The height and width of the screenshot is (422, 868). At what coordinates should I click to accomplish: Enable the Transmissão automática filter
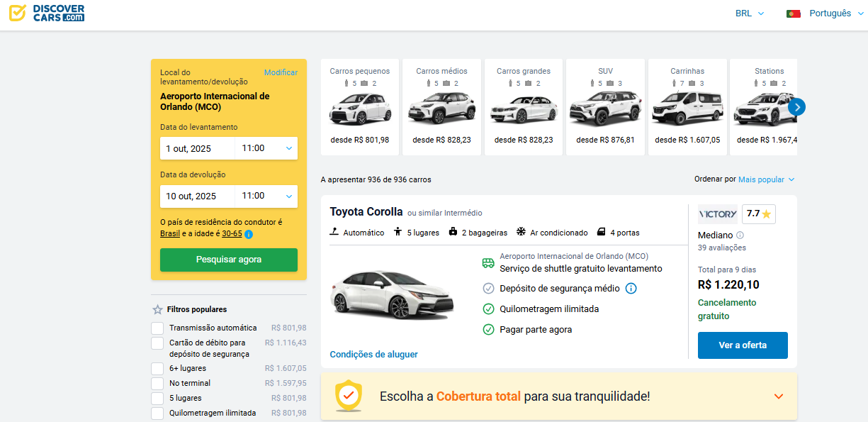pyautogui.click(x=157, y=328)
